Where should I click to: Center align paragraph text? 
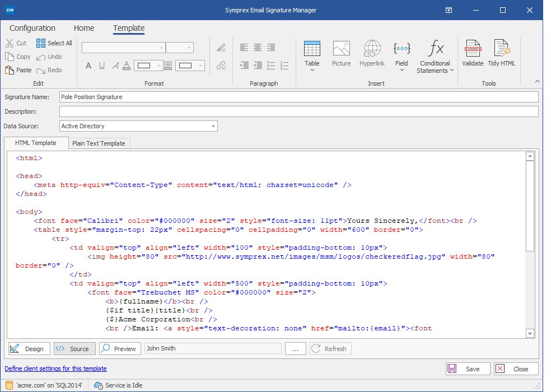click(258, 47)
